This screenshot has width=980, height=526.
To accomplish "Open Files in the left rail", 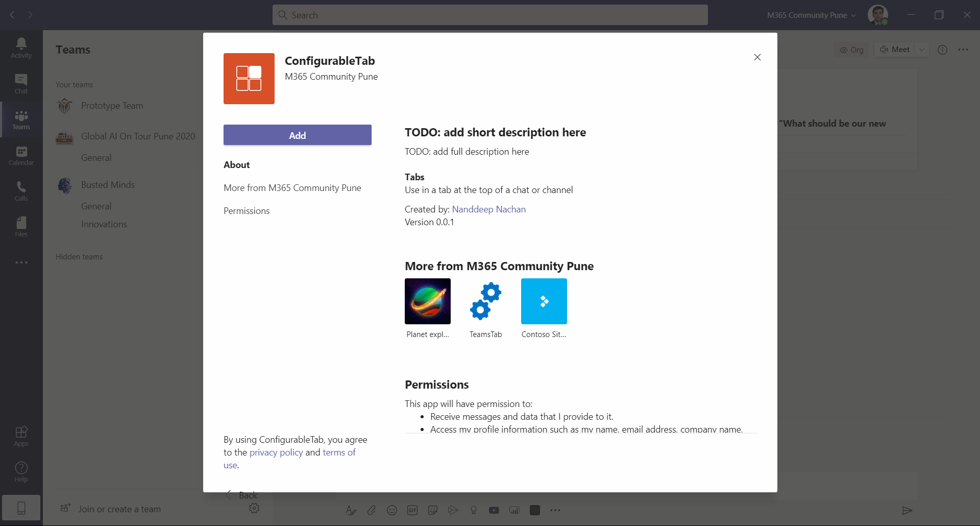I will [x=21, y=227].
